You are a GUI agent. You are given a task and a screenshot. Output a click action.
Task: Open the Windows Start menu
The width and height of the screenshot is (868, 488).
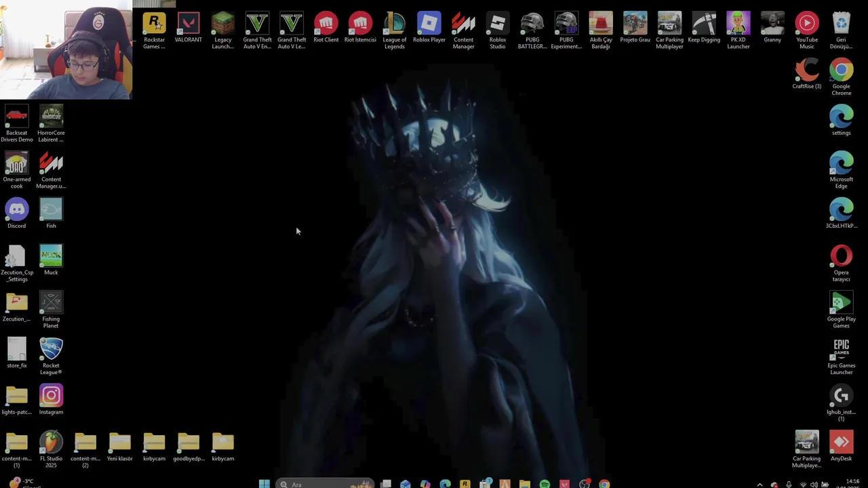(264, 484)
